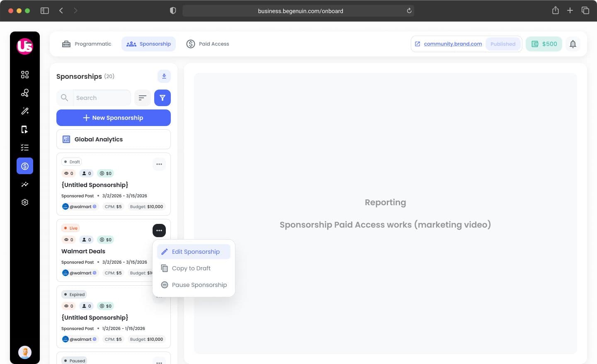
Task: Open the blue filter button
Action: click(x=163, y=98)
